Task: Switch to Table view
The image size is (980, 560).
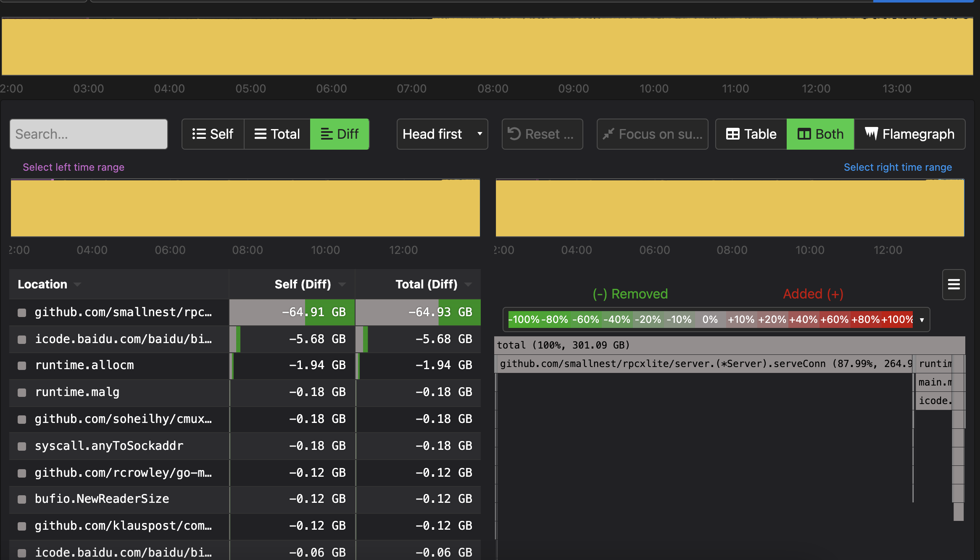Action: coord(751,134)
